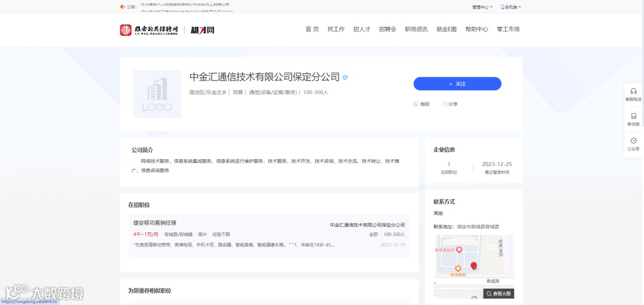Image resolution: width=644 pixels, height=305 pixels.
Task: Click 查看大图 button on the map
Action: coord(499,294)
